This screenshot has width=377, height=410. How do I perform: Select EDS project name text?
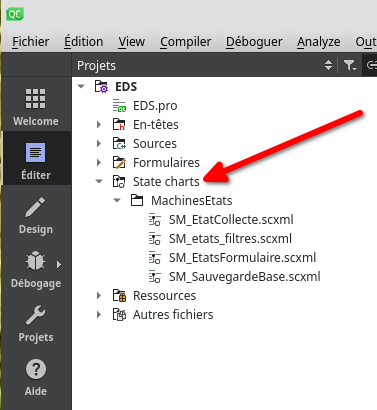(x=126, y=87)
